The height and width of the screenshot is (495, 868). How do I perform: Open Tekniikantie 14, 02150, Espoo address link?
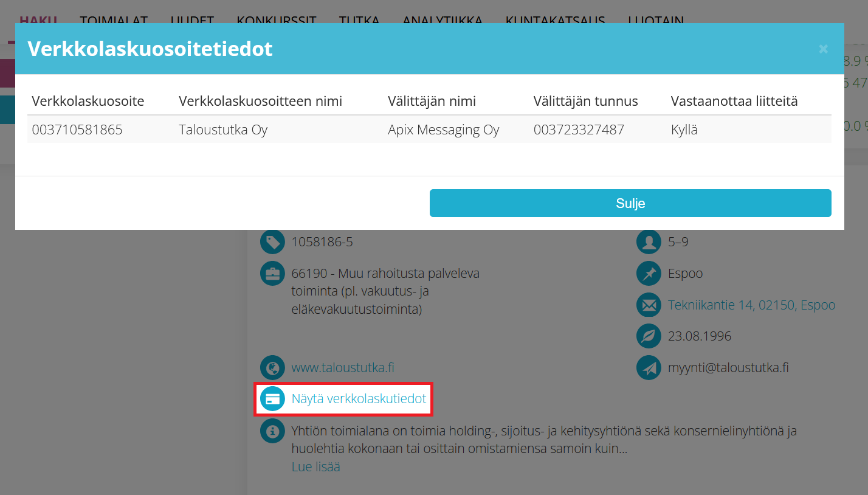click(751, 305)
